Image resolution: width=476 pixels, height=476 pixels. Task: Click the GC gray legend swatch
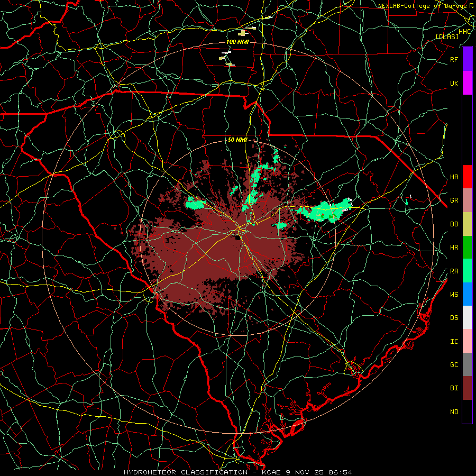pos(467,364)
